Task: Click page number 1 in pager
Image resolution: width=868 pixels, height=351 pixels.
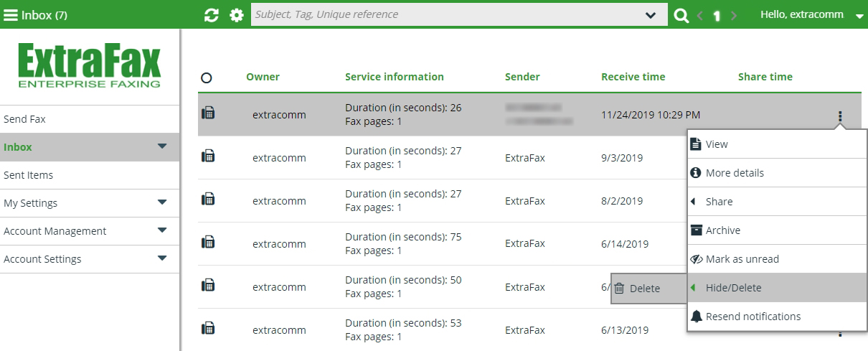Action: point(717,16)
